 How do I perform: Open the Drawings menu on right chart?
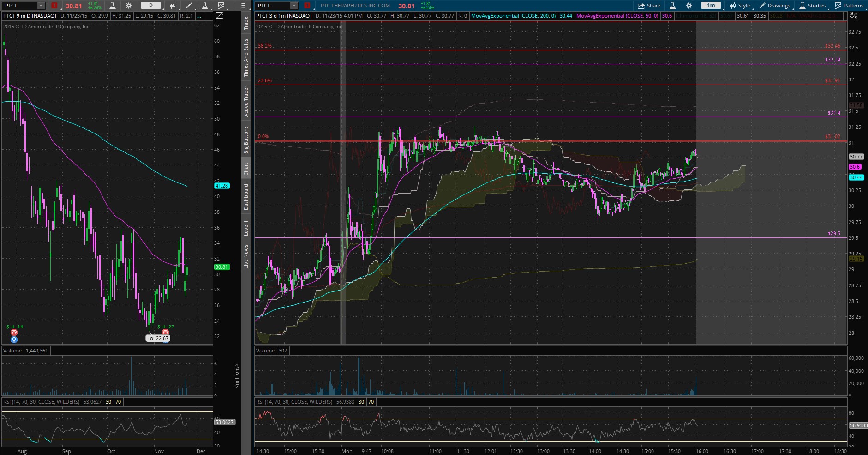pos(775,6)
